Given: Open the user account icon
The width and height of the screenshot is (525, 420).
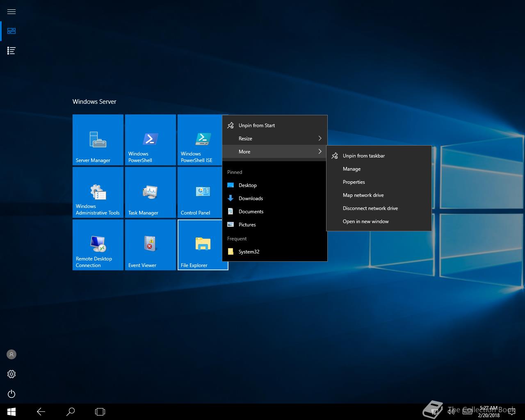Looking at the screenshot, I should click(x=11, y=354).
